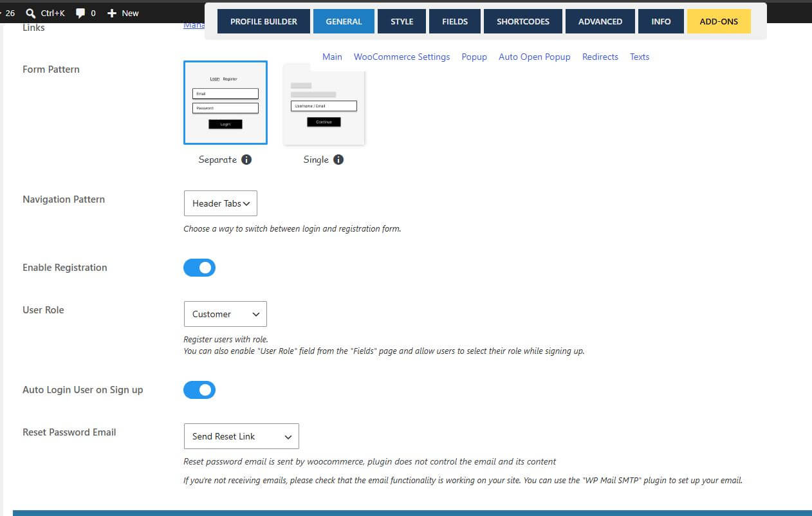Image resolution: width=812 pixels, height=516 pixels.
Task: Open the comments bubble icon in admin bar
Action: (x=80, y=13)
